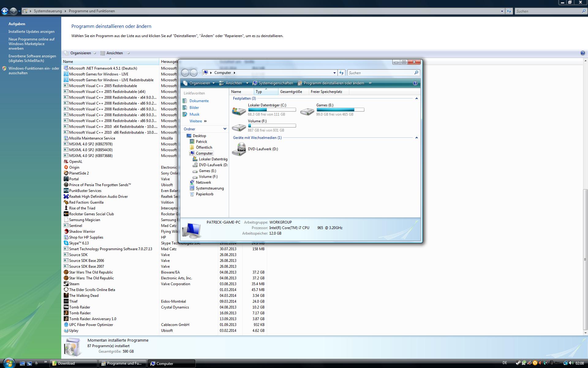Open the DVD-Laufwerk (D:) drive icon

coord(239,149)
